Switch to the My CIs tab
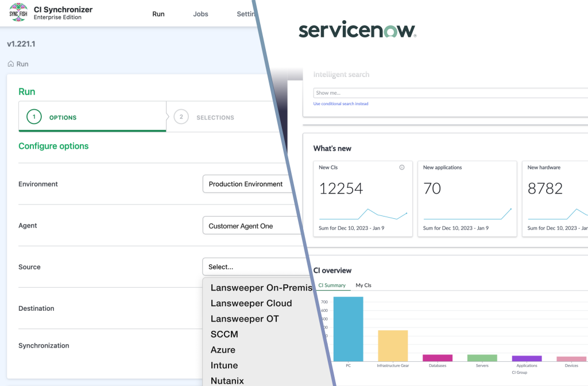 (x=363, y=285)
